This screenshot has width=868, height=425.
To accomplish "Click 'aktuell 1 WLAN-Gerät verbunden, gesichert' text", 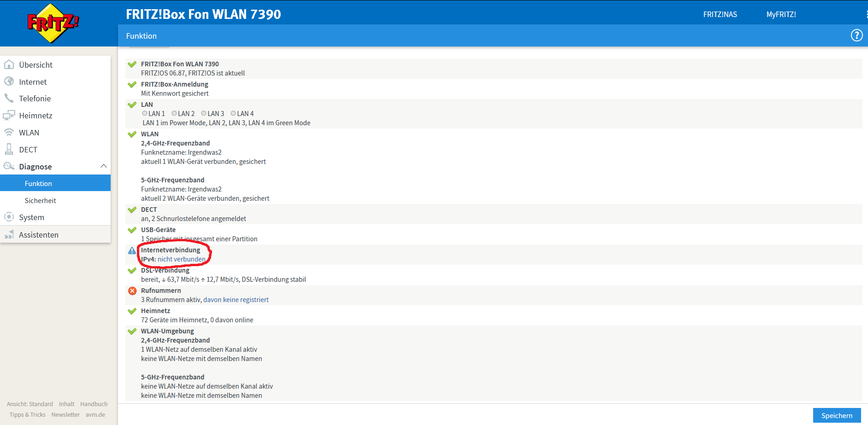I will (203, 162).
